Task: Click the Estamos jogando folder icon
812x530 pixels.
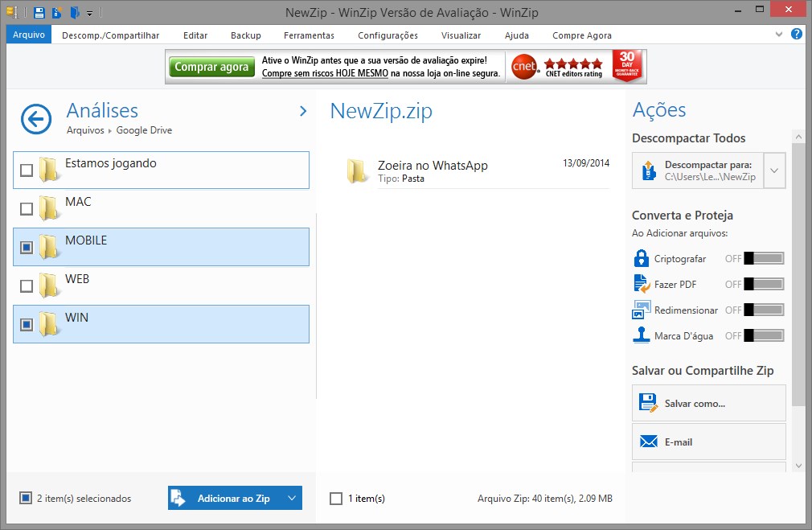Action: pyautogui.click(x=49, y=170)
